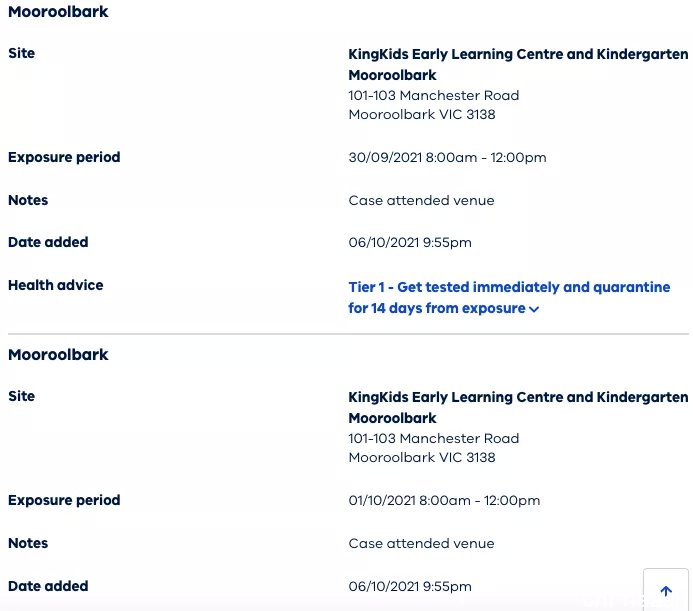The height and width of the screenshot is (611, 693).
Task: Click '101-103 Manchester Road' in the 30/09/2021 entry
Action: [434, 95]
